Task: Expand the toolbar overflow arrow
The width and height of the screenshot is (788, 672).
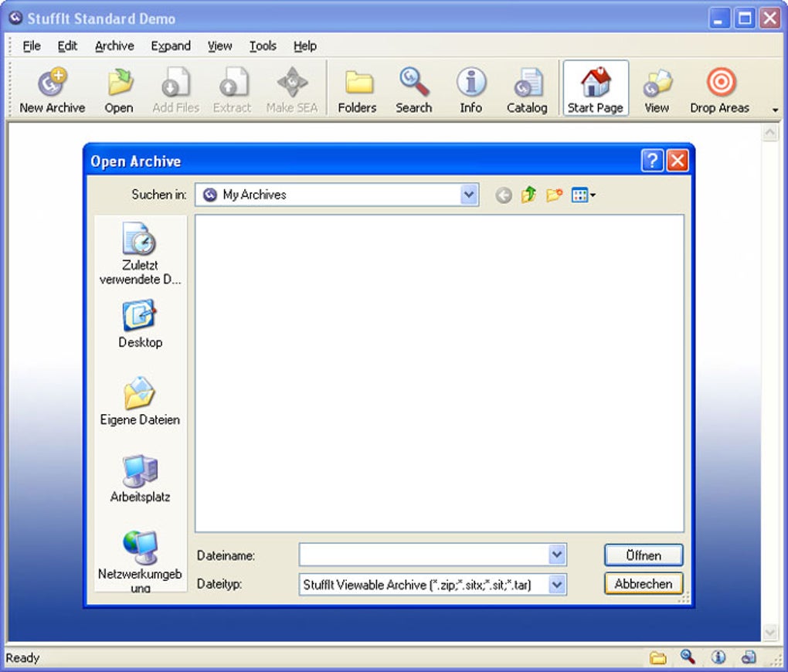Action: click(776, 110)
